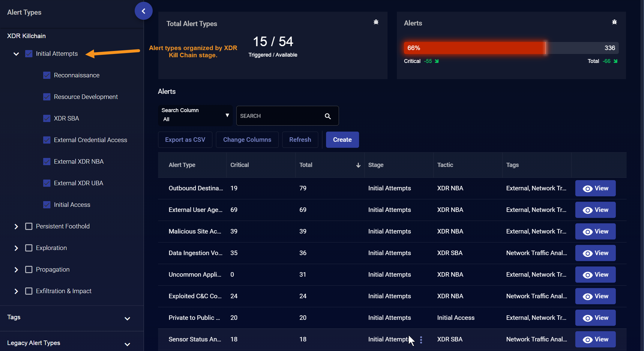This screenshot has width=644, height=351.
Task: Click the red 66% critical alerts bar
Action: tap(474, 48)
